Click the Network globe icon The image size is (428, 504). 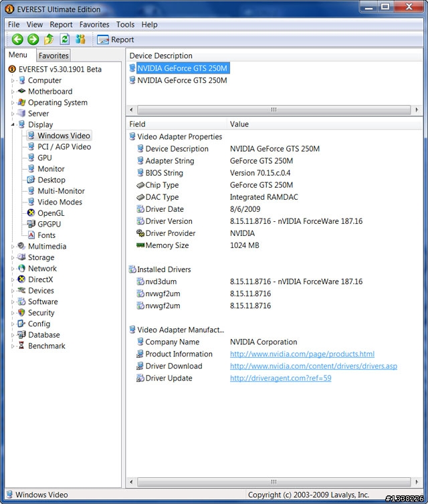click(21, 269)
